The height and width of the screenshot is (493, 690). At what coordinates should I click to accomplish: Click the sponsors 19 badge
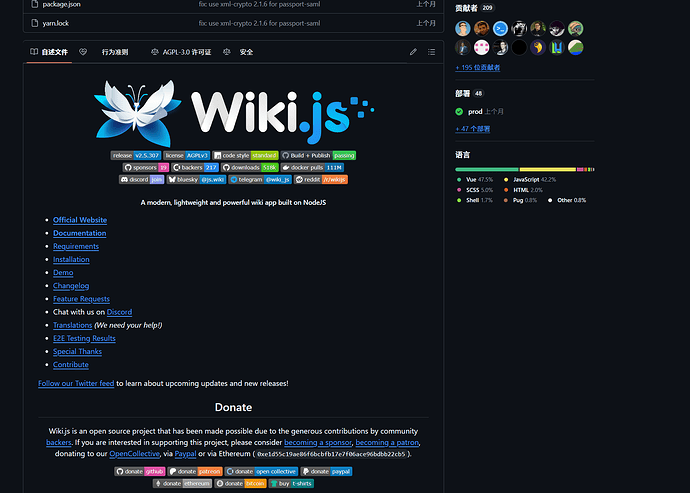[x=146, y=167]
